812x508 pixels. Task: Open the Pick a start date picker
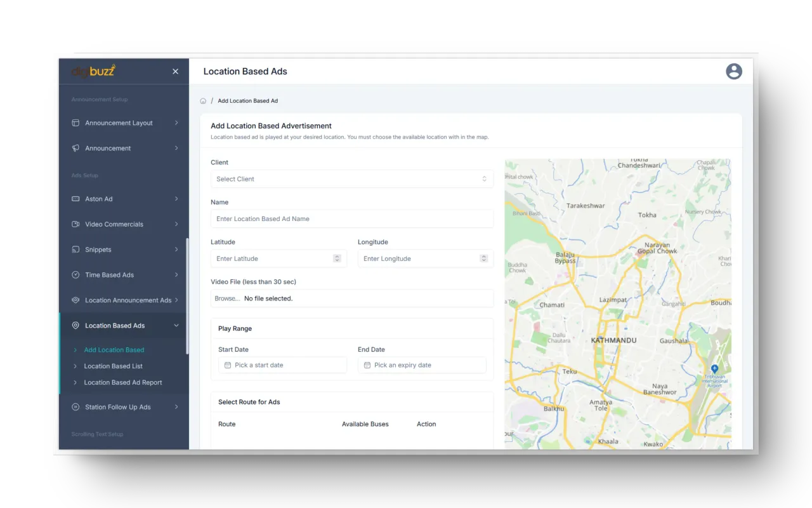point(282,365)
